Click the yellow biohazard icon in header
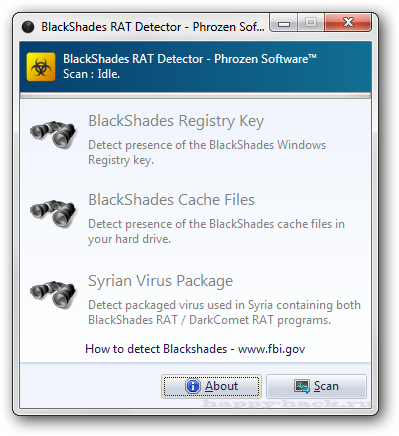 [x=41, y=67]
